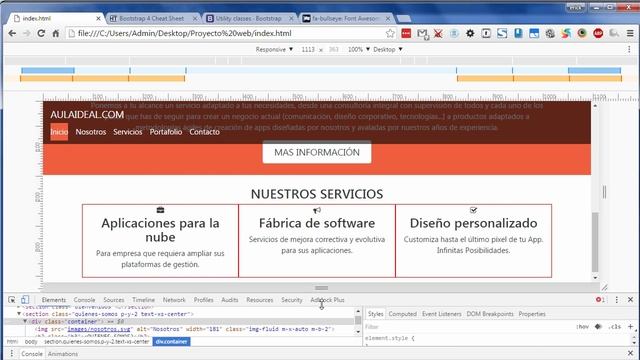Viewport: 640px width, 360px height.
Task: Click the viewport right-edge resize handle
Action: [604, 192]
